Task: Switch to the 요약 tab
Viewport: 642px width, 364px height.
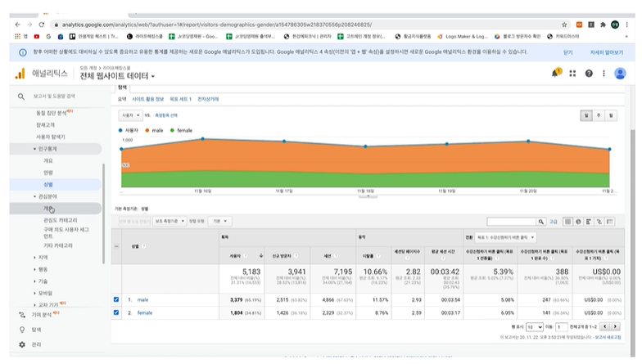Action: click(x=122, y=100)
